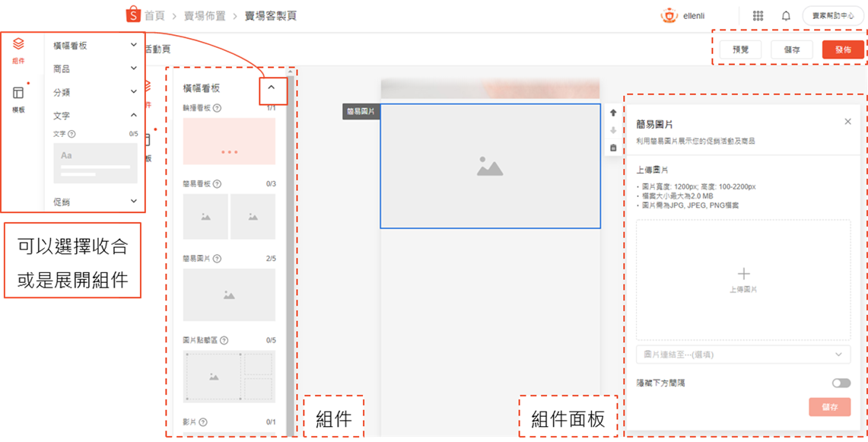The height and width of the screenshot is (442, 868).
Task: Close the 簡易圖片 settings panel
Action: (847, 121)
